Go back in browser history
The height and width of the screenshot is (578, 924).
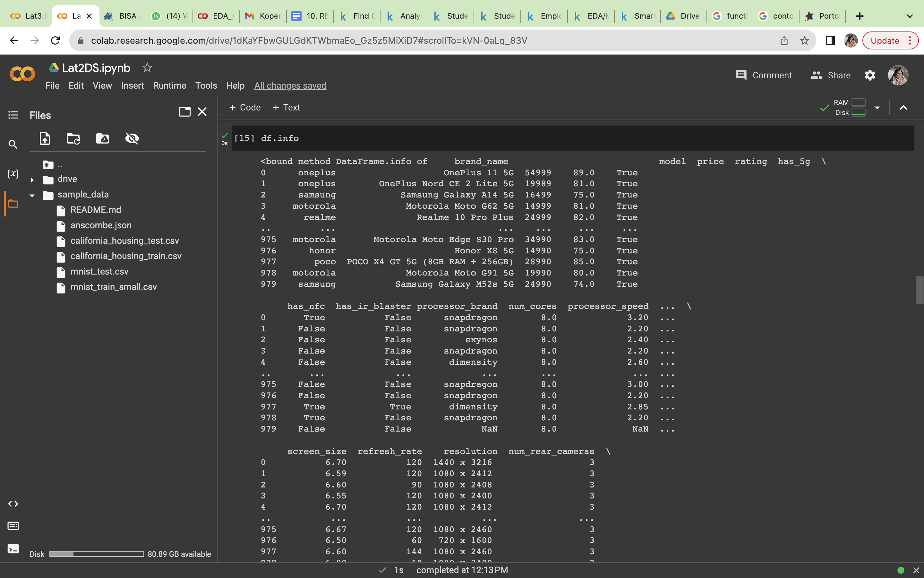tap(14, 40)
